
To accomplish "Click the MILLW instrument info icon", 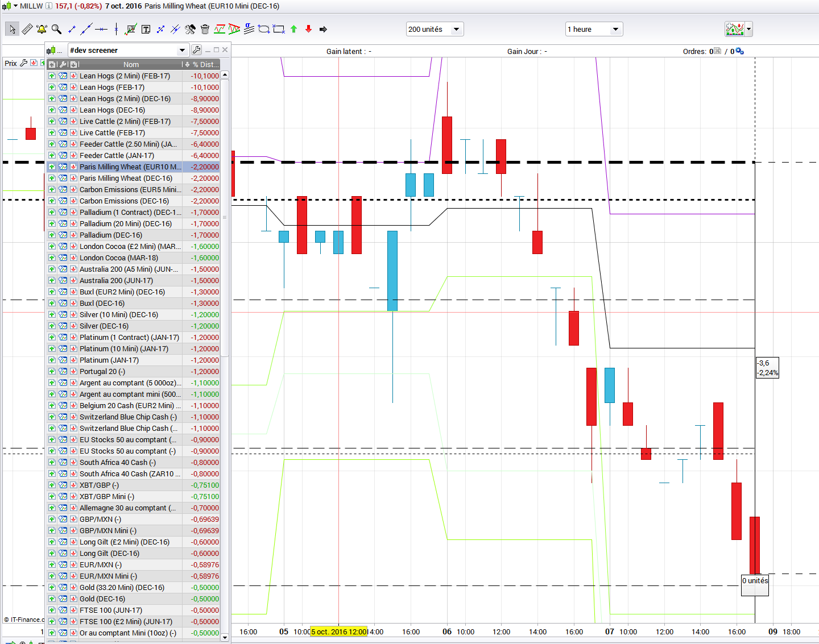I will pos(49,6).
